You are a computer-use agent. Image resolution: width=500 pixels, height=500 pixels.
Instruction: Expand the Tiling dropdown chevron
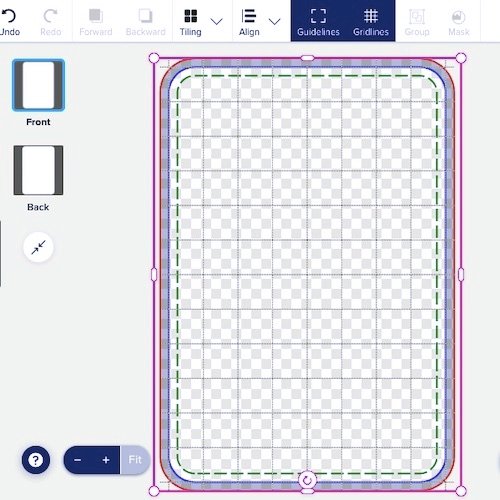pyautogui.click(x=217, y=22)
